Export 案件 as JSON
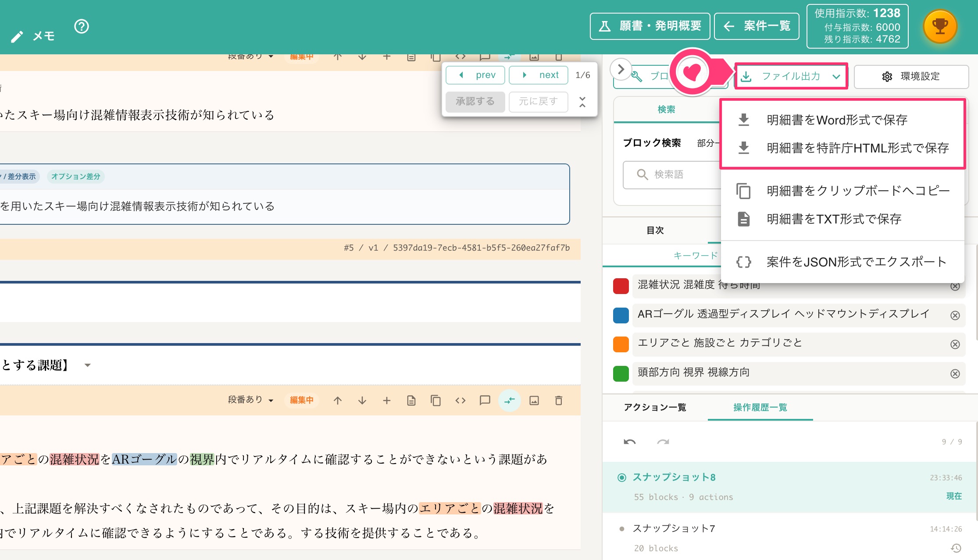 (x=842, y=262)
